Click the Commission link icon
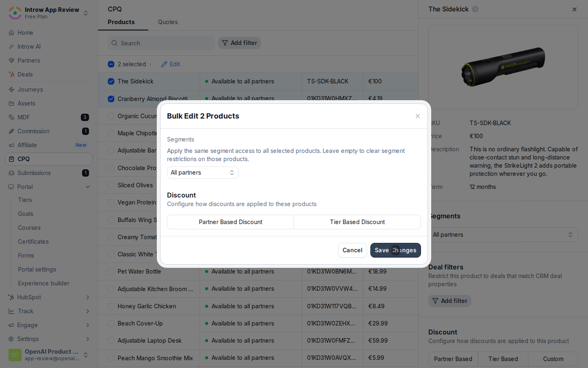This screenshot has width=588, height=368. click(x=11, y=131)
